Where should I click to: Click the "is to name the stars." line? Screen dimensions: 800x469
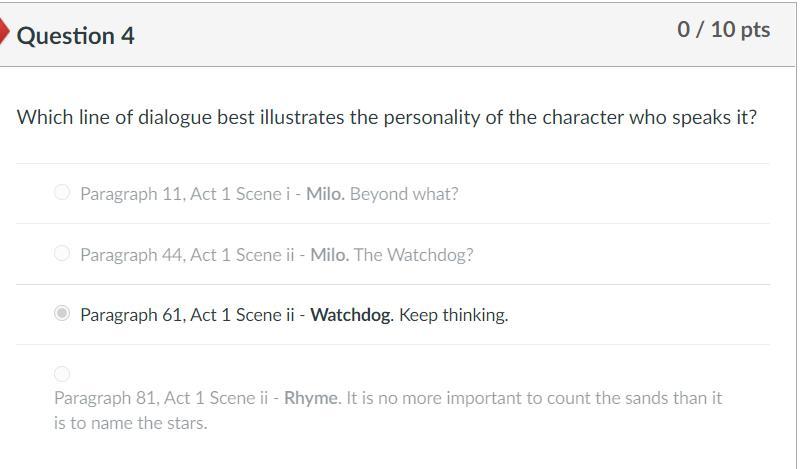pyautogui.click(x=131, y=423)
